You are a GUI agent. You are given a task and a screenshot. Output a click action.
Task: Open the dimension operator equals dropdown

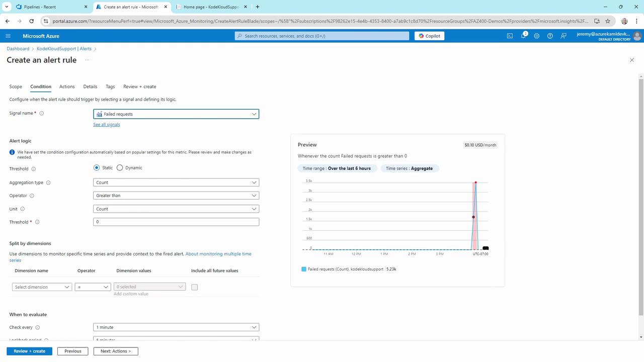click(93, 287)
